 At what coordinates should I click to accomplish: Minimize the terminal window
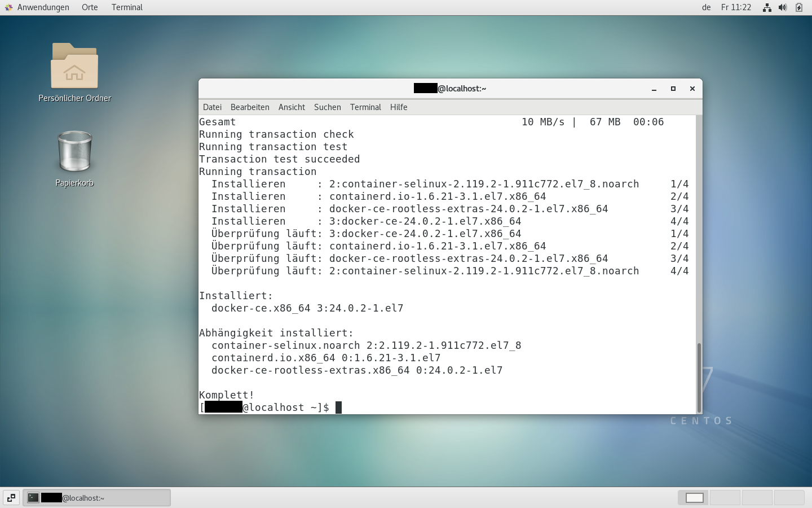[654, 89]
